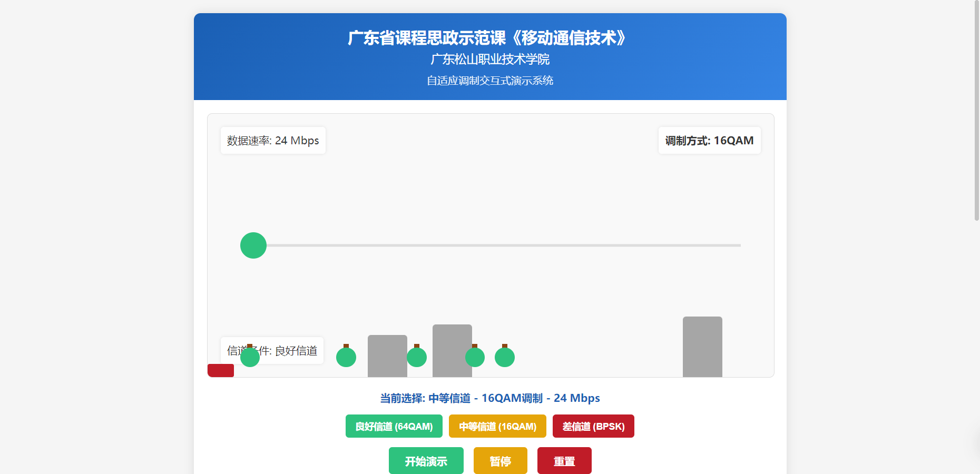This screenshot has height=474, width=980.
Task: Click the shortest gray building
Action: [x=387, y=355]
